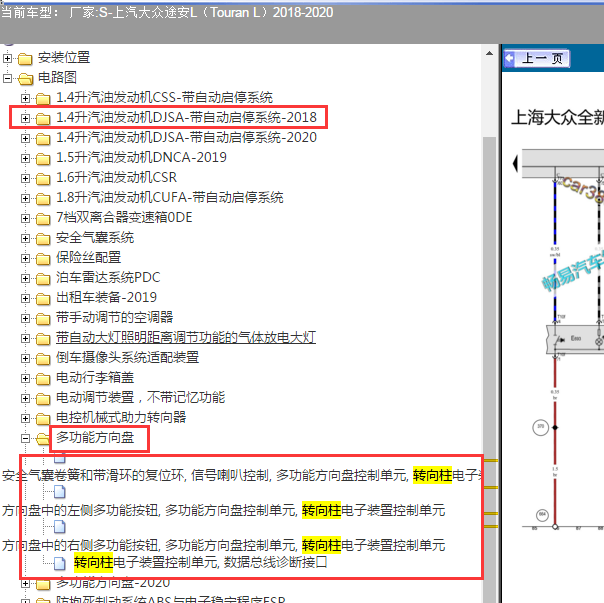
Task: Open 安全气囊卷簧和带滑环的复位环 wiring diagram
Action: tap(242, 475)
